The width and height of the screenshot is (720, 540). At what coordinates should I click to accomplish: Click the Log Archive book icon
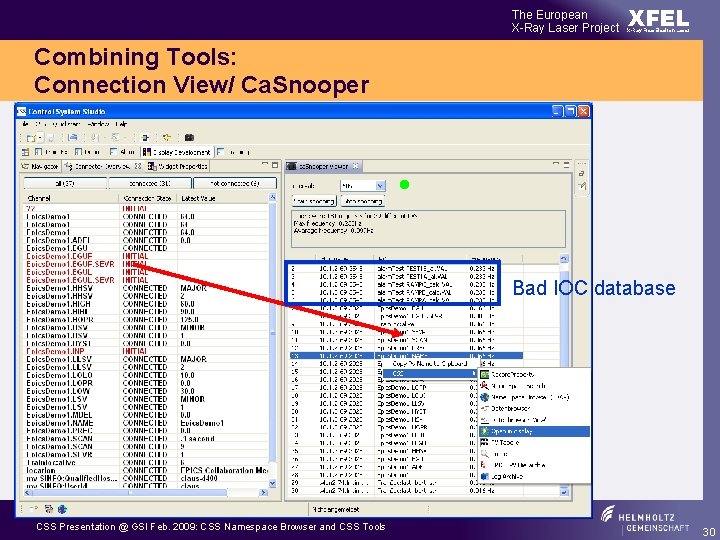pyautogui.click(x=484, y=476)
